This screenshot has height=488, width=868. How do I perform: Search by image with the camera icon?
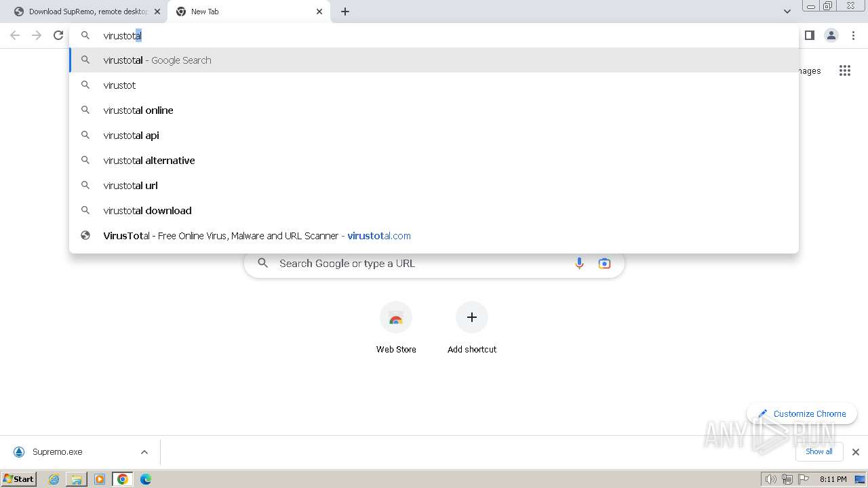(x=604, y=264)
